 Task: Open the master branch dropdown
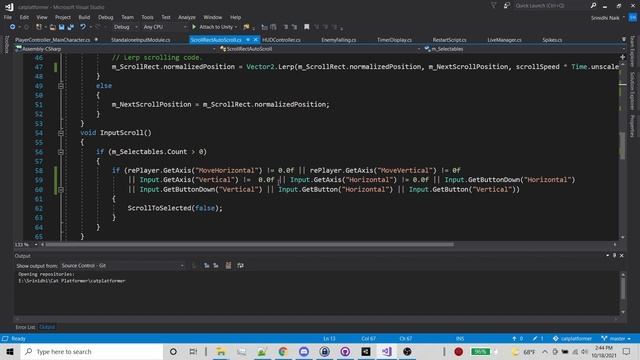click(x=616, y=339)
